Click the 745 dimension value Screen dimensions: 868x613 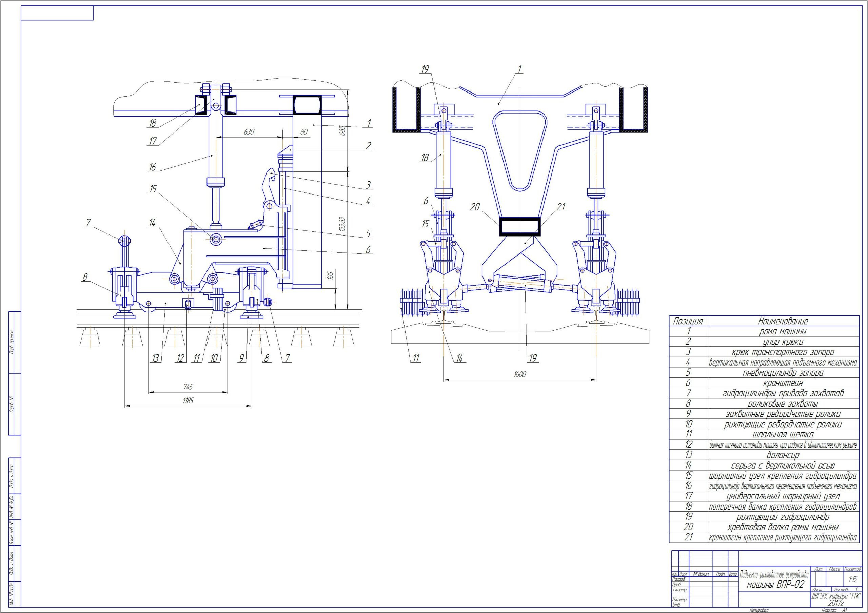click(x=188, y=387)
